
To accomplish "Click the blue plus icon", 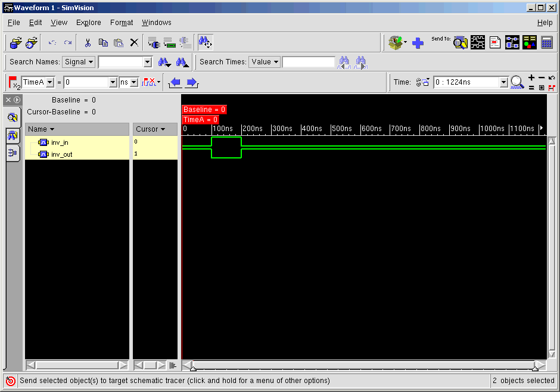I will coord(418,43).
